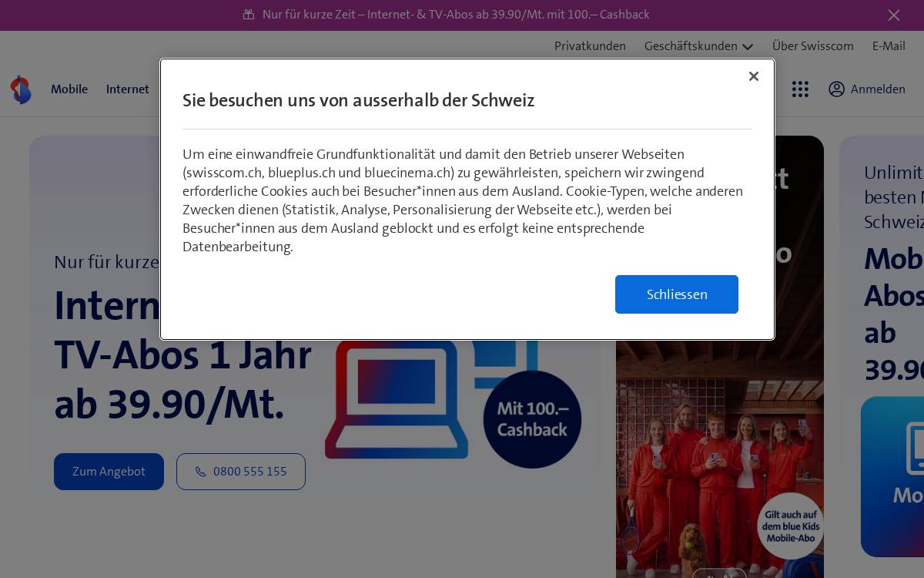Viewport: 924px width, 578px height.
Task: Call 0800 555 155 button
Action: click(x=241, y=472)
